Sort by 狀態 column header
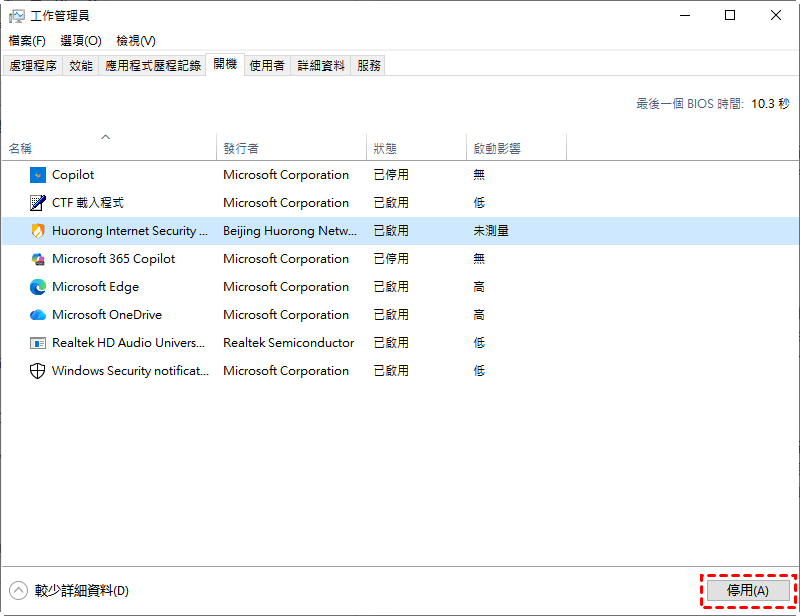This screenshot has width=800, height=616. click(385, 148)
